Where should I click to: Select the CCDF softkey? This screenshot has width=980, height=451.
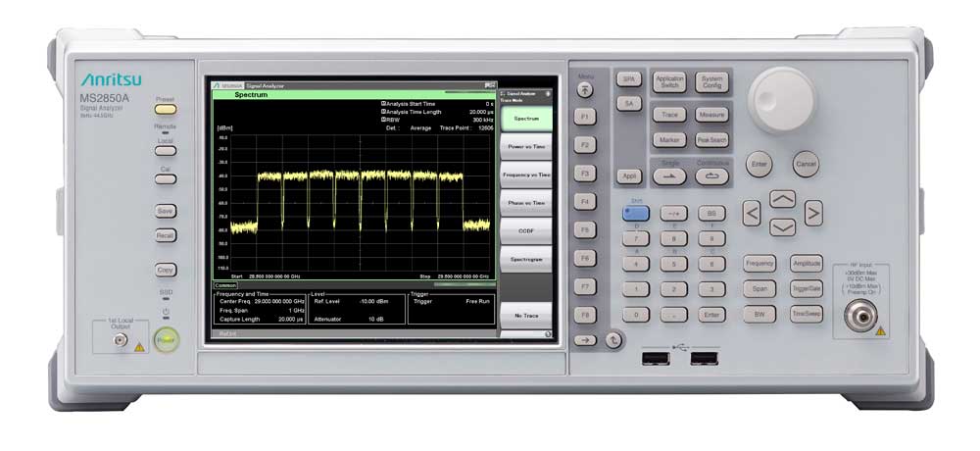pos(526,230)
